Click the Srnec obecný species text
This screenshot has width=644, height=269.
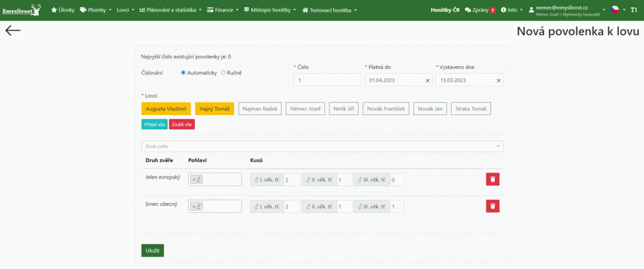point(161,204)
